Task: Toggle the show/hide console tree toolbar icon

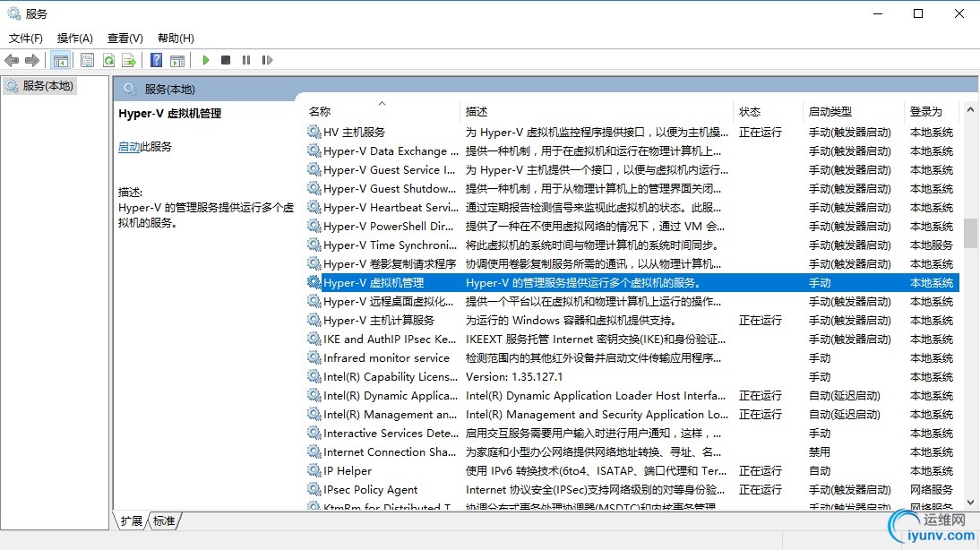Action: pyautogui.click(x=61, y=60)
